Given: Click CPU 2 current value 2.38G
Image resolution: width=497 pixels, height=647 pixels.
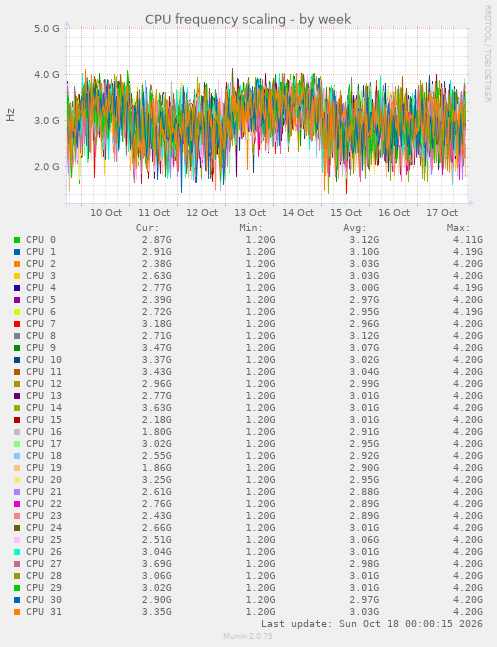Looking at the screenshot, I should 157,264.
